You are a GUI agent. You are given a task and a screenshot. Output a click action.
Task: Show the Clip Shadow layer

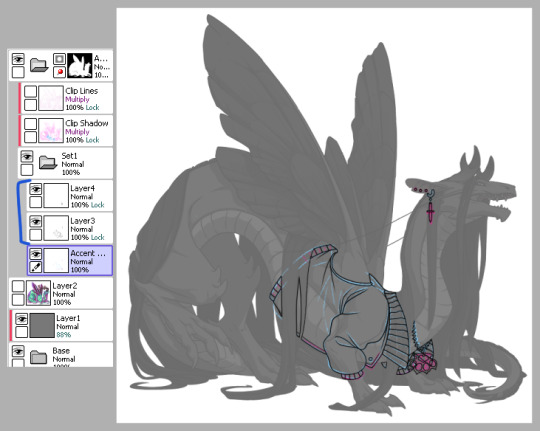[x=30, y=124]
